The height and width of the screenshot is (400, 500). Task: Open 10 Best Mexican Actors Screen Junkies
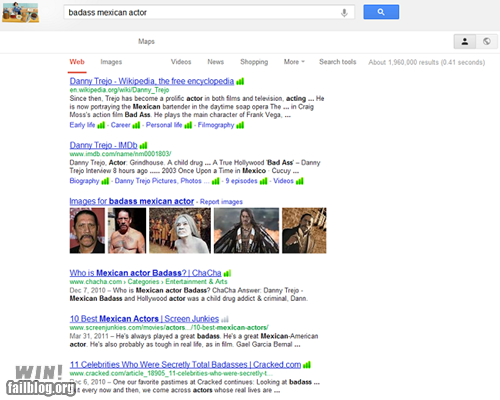[x=144, y=319]
